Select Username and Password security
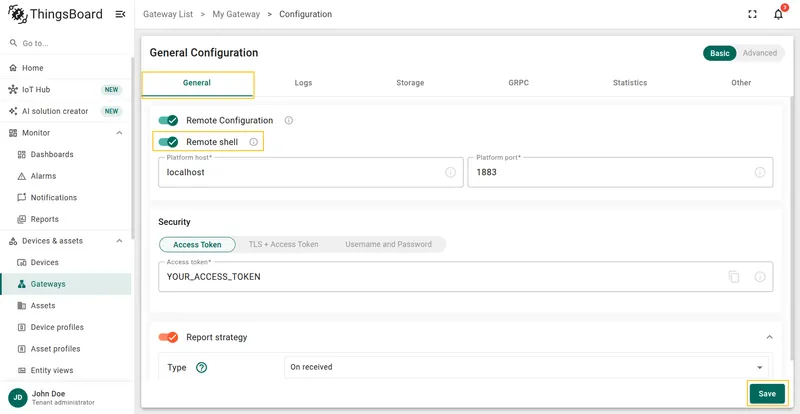Viewport: 800px width, 414px height. [388, 245]
